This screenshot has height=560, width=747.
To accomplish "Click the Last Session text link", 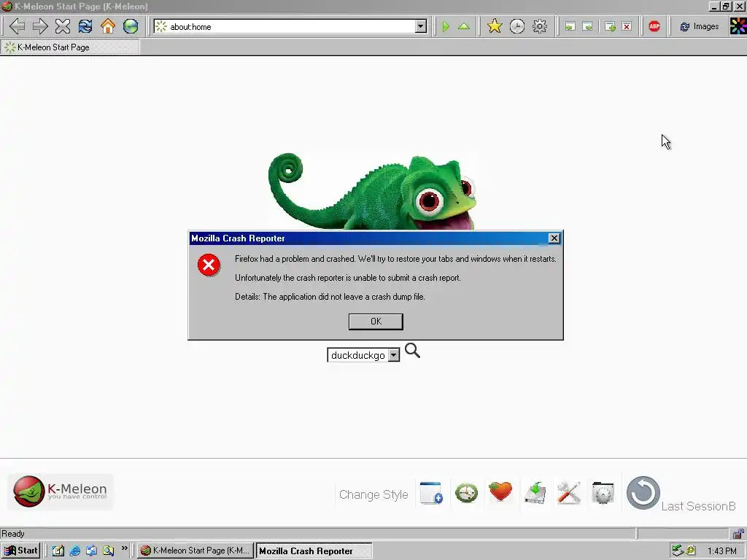I will coord(698,506).
